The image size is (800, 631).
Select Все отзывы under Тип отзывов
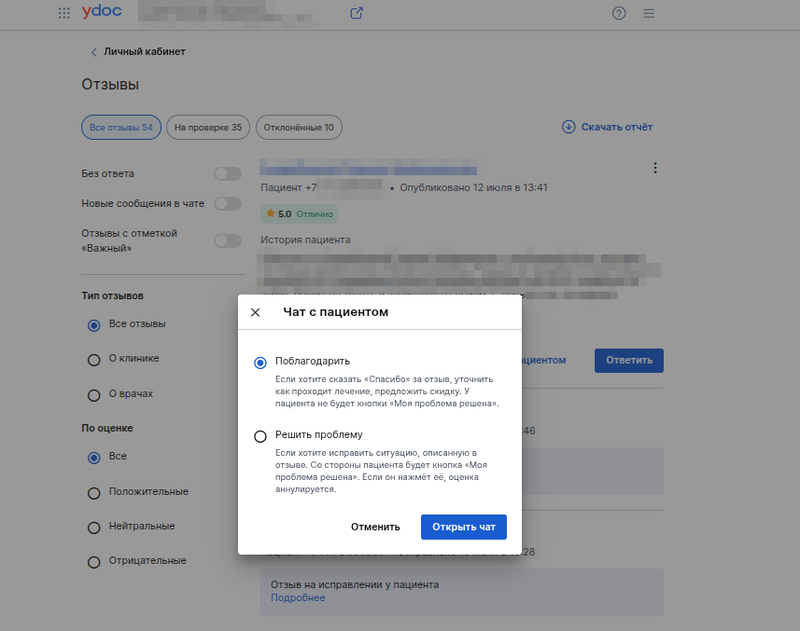[94, 325]
